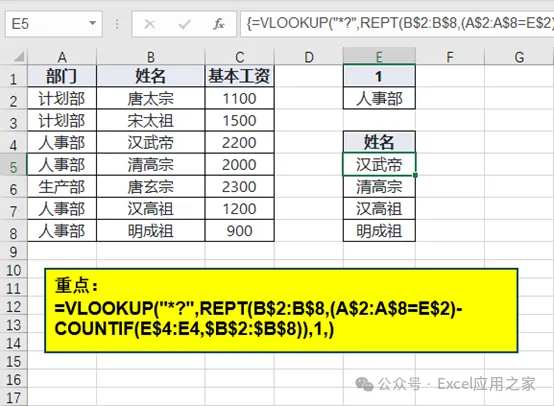Click salary value 2300
Image resolution: width=554 pixels, height=406 pixels.
coord(240,187)
